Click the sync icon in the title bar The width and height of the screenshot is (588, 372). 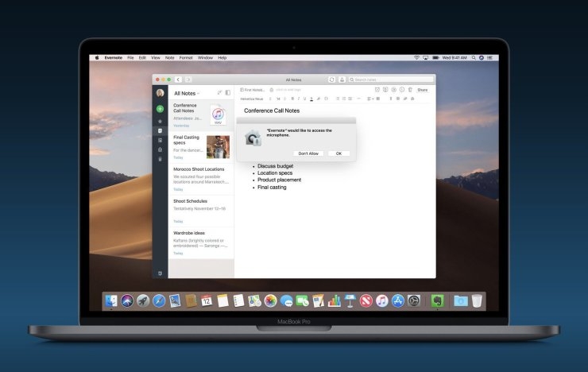click(x=331, y=79)
